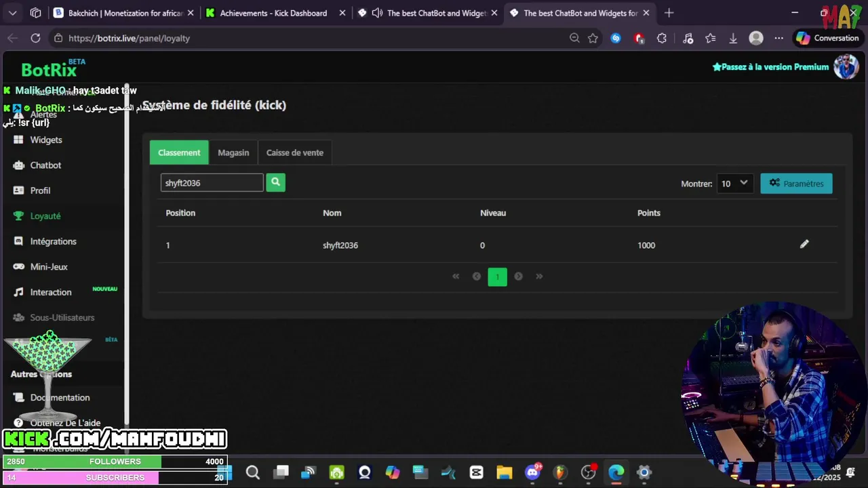Click the 1000 points value
This screenshot has width=868, height=488.
(646, 245)
